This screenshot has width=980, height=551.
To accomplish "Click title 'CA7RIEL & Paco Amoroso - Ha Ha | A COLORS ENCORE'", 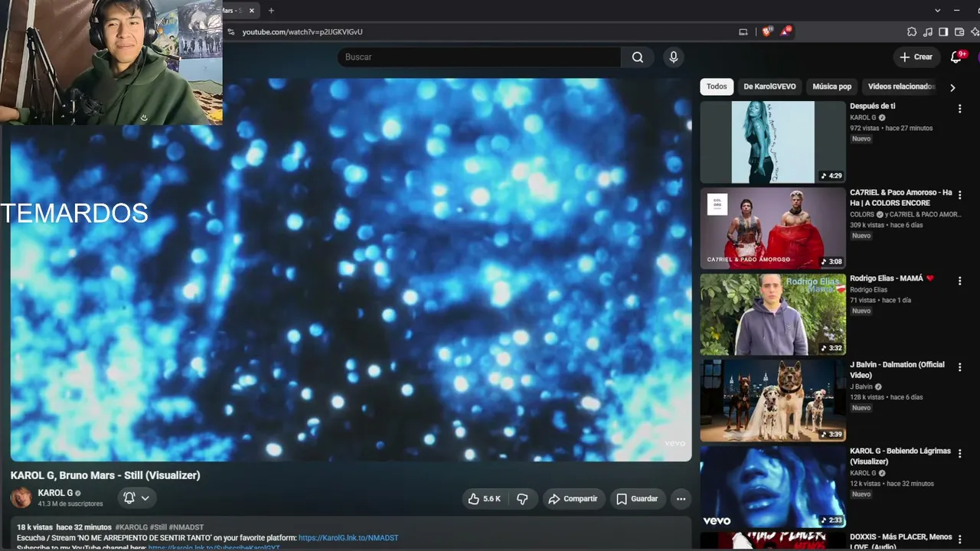I will point(900,197).
